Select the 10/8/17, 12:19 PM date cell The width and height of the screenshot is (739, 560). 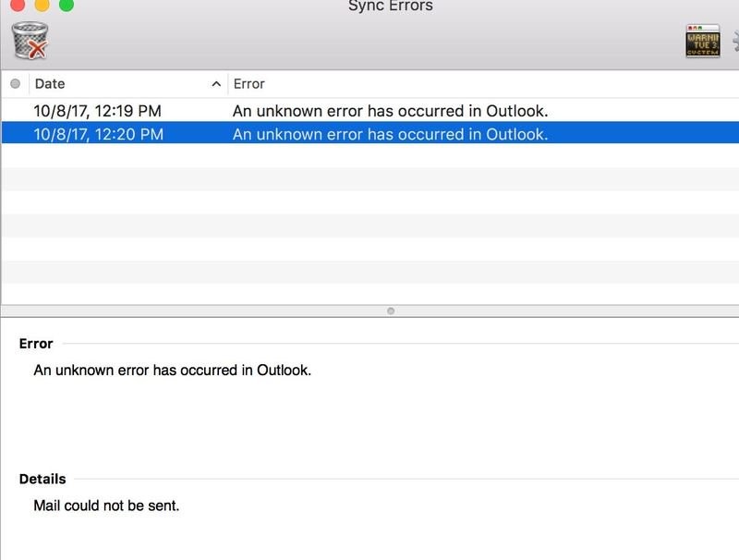97,111
